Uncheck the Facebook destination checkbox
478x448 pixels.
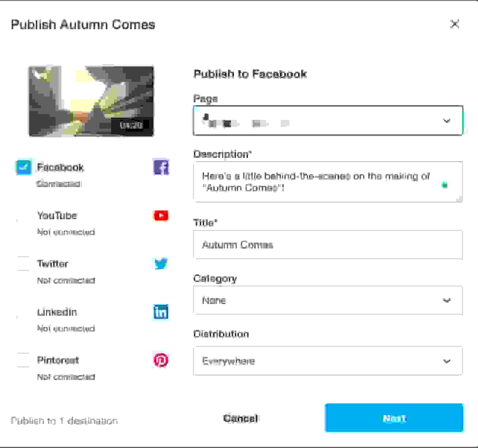click(23, 167)
